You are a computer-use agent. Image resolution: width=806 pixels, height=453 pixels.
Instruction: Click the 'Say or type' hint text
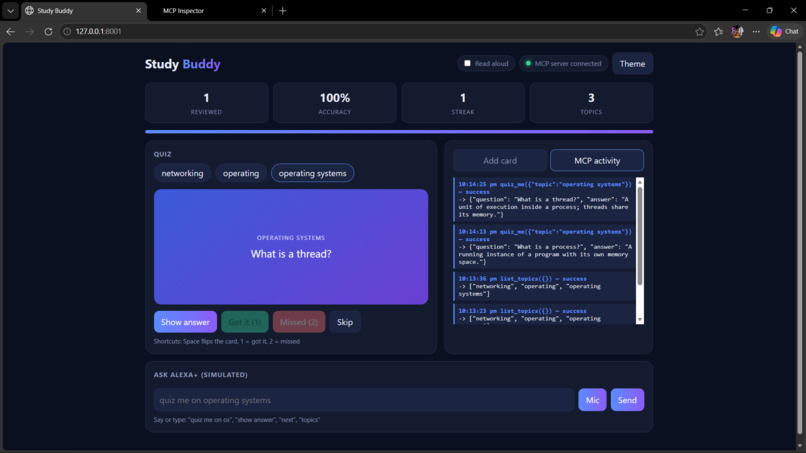(x=236, y=420)
